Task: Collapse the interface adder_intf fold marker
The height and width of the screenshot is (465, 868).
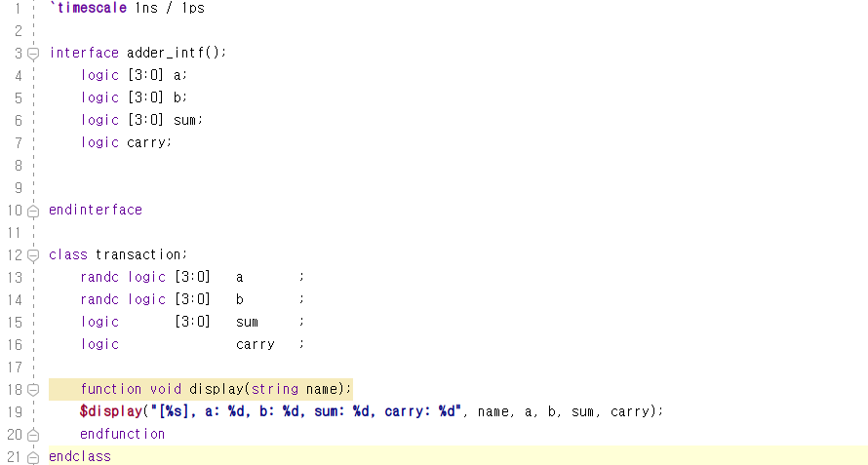Action: click(x=33, y=54)
